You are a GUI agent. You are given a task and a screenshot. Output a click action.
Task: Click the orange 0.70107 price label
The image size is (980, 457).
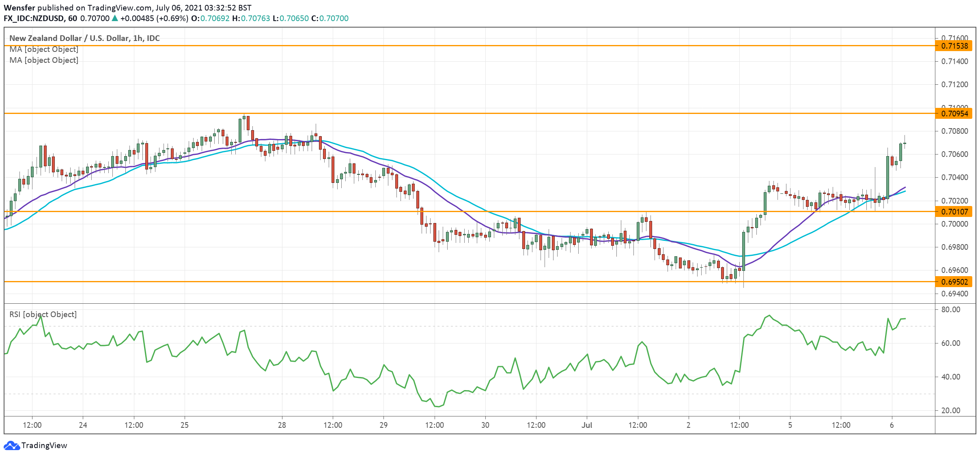click(954, 211)
